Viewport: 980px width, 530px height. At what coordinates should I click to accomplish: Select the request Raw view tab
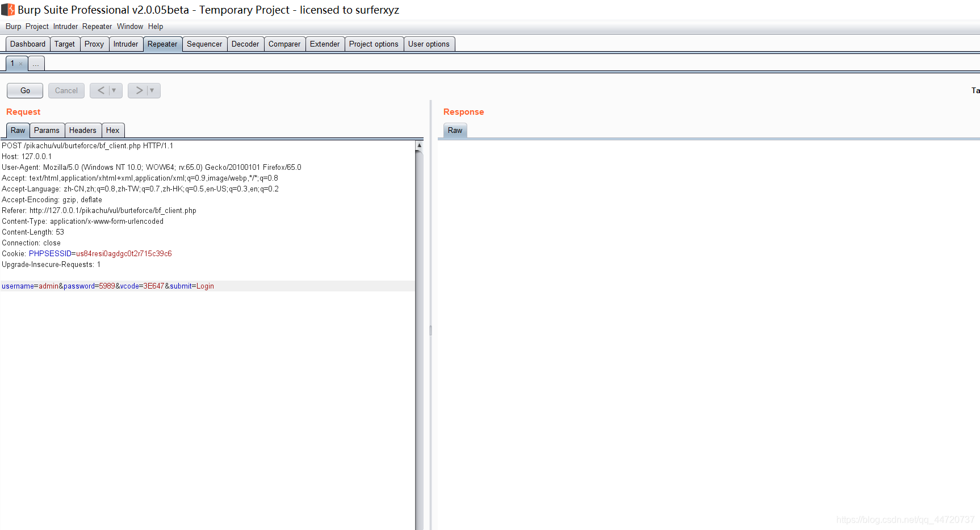click(x=18, y=130)
